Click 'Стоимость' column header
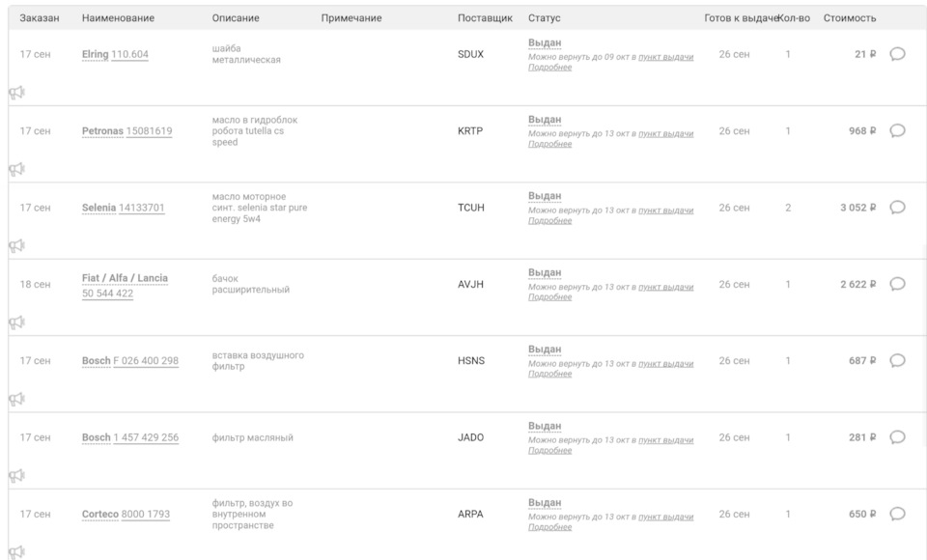The height and width of the screenshot is (560, 927). coord(850,18)
